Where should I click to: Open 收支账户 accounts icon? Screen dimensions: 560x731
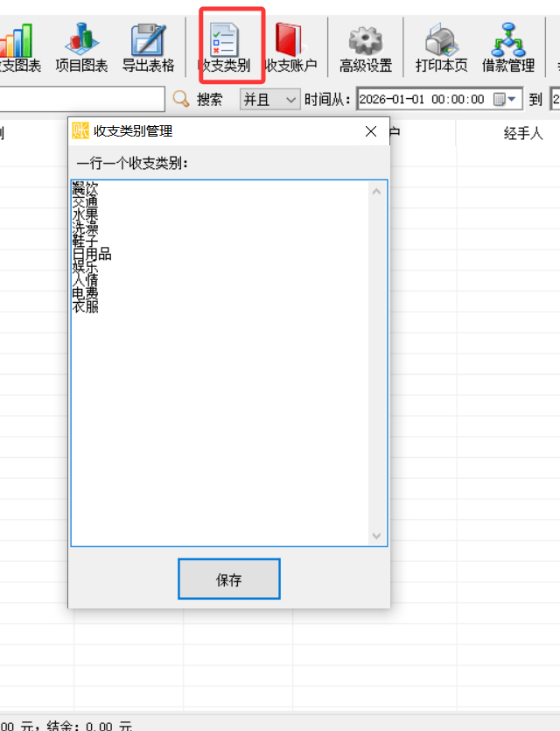(290, 47)
